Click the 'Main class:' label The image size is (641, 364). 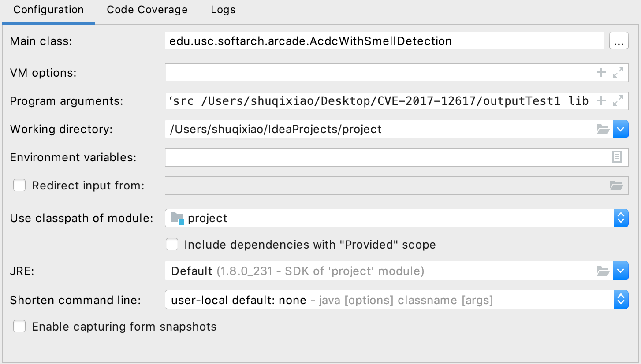pyautogui.click(x=41, y=41)
